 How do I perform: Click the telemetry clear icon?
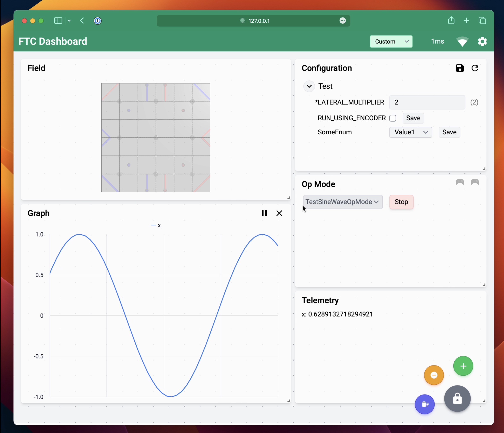pyautogui.click(x=425, y=404)
